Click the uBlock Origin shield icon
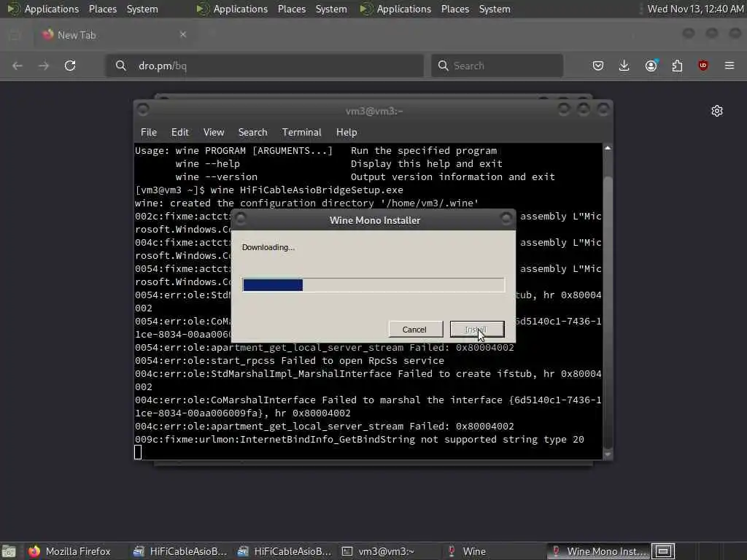Viewport: 747px width, 560px height. (703, 66)
